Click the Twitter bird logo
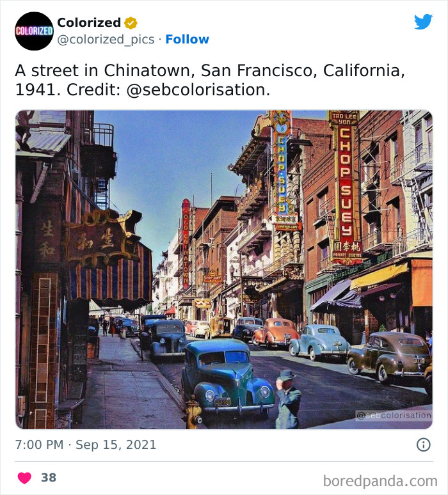 (423, 22)
